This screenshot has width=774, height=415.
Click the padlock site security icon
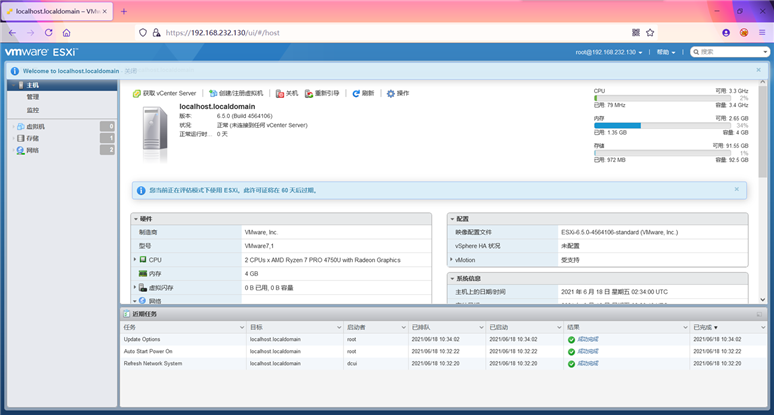156,33
